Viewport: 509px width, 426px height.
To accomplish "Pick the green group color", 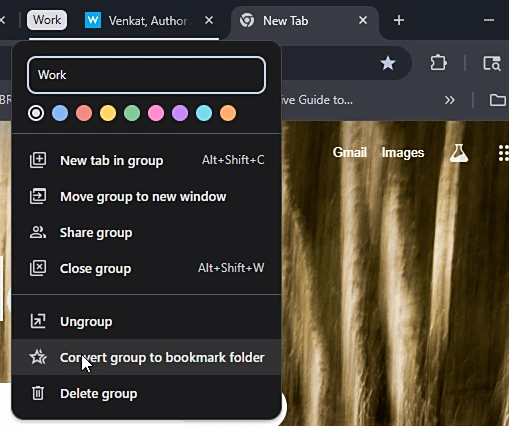I will tap(132, 113).
